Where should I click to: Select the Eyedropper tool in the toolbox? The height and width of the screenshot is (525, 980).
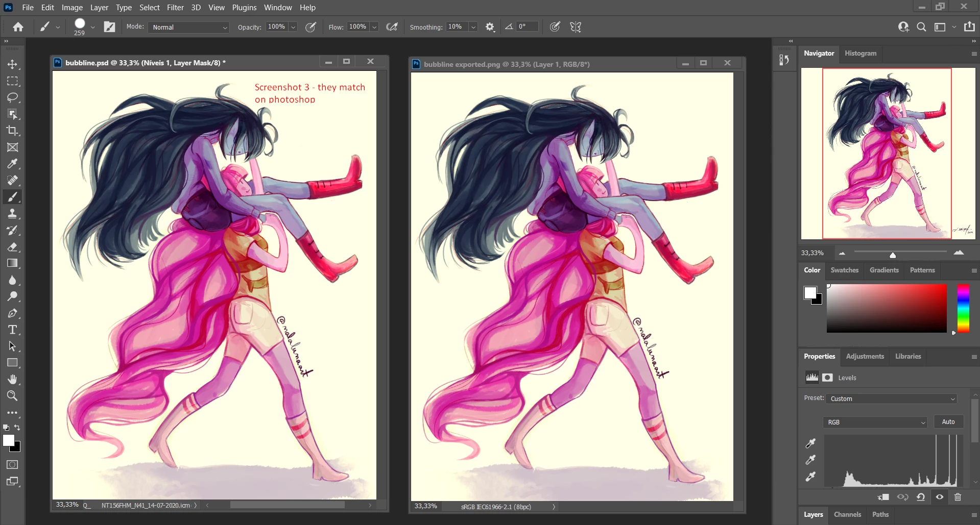tap(12, 164)
